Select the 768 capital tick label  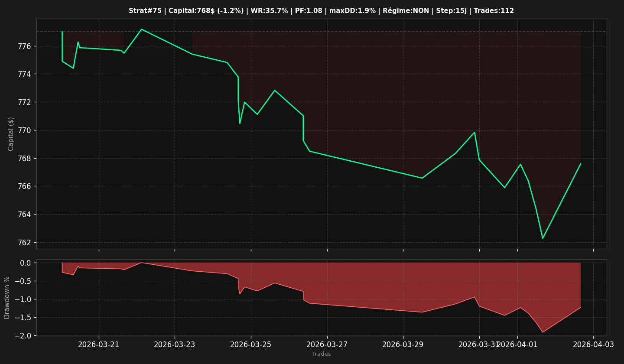point(25,159)
